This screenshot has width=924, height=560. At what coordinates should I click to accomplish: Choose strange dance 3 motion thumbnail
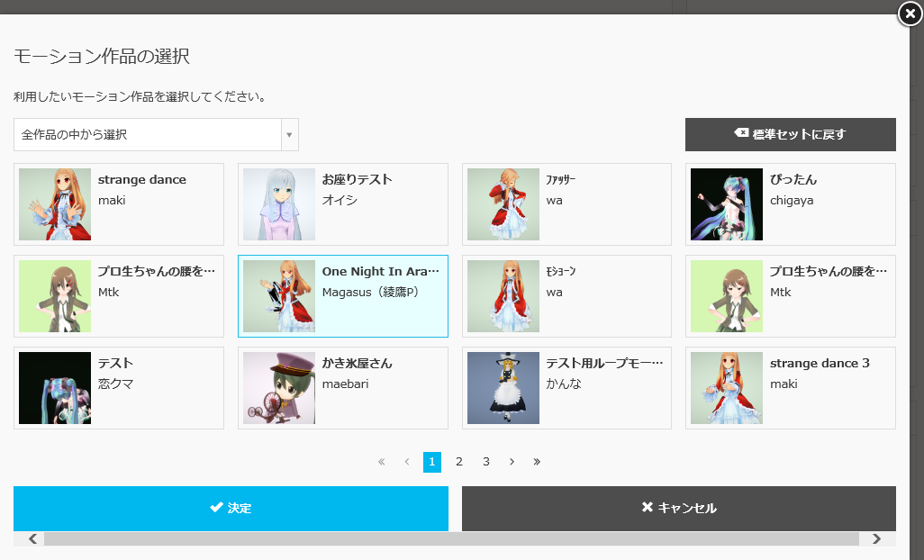coord(727,388)
